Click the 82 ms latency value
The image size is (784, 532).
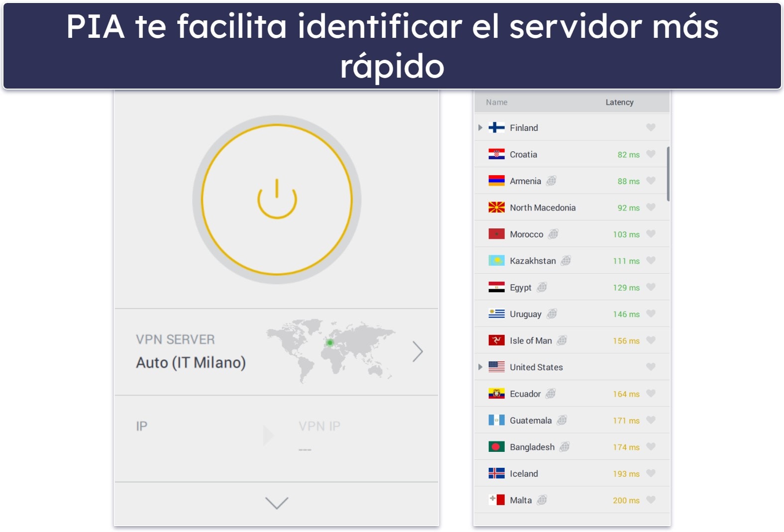629,155
